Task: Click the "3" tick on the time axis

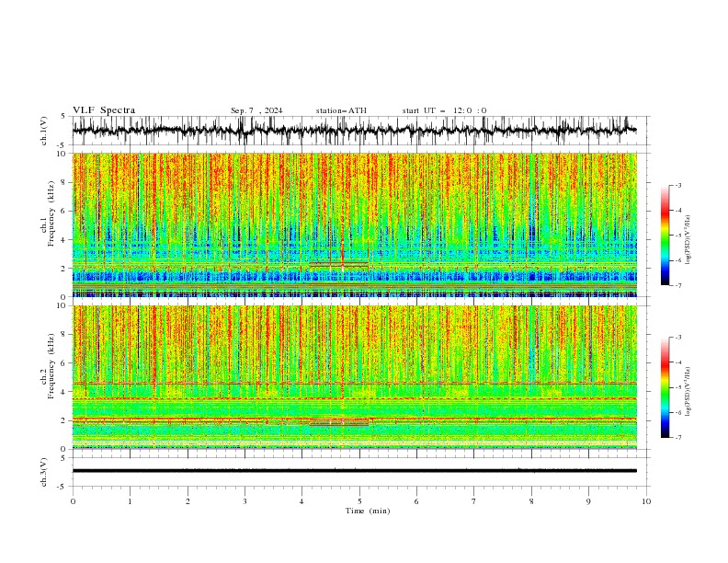Action: coord(245,501)
